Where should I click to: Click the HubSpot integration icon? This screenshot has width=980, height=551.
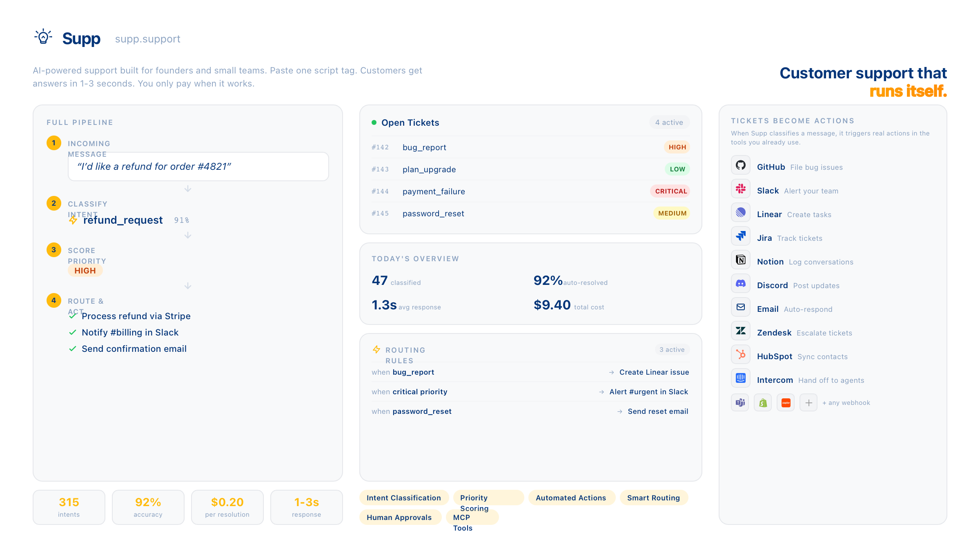pyautogui.click(x=740, y=355)
